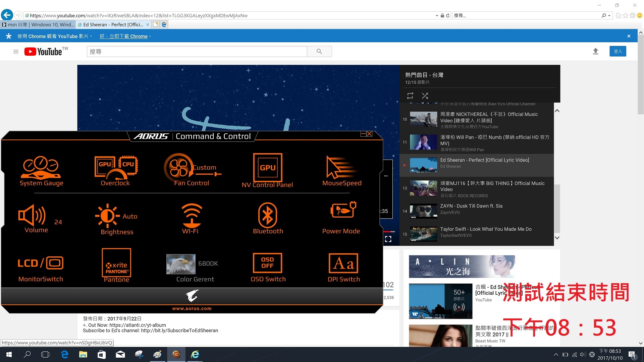Toggle OSD Switch off
This screenshot has width=644, height=362.
[x=267, y=262]
